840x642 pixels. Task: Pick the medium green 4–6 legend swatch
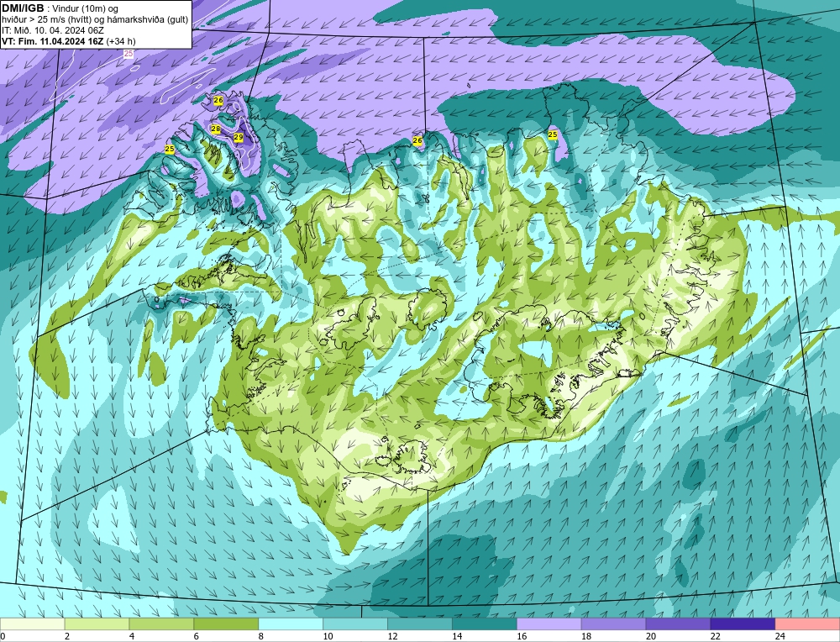point(161,624)
